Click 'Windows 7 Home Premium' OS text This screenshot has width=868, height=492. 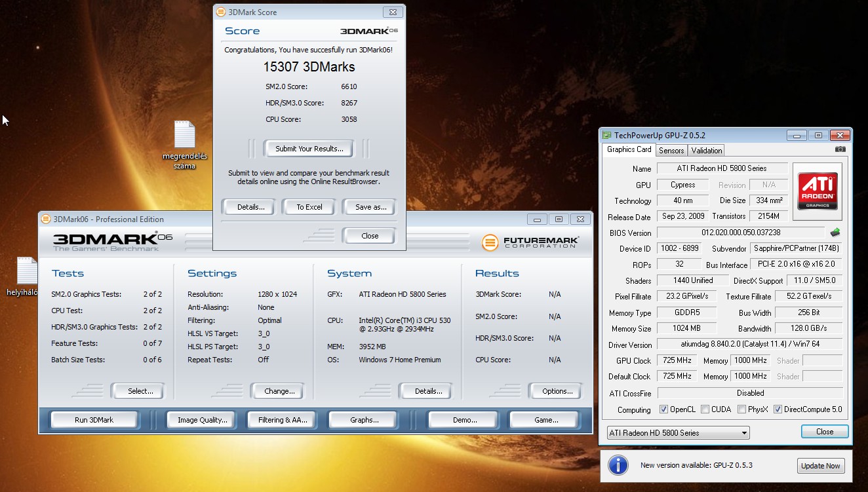[x=400, y=360]
